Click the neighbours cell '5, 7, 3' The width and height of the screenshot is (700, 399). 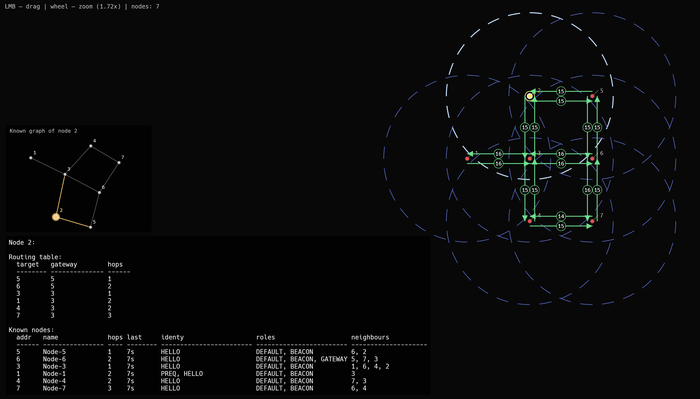(x=364, y=359)
